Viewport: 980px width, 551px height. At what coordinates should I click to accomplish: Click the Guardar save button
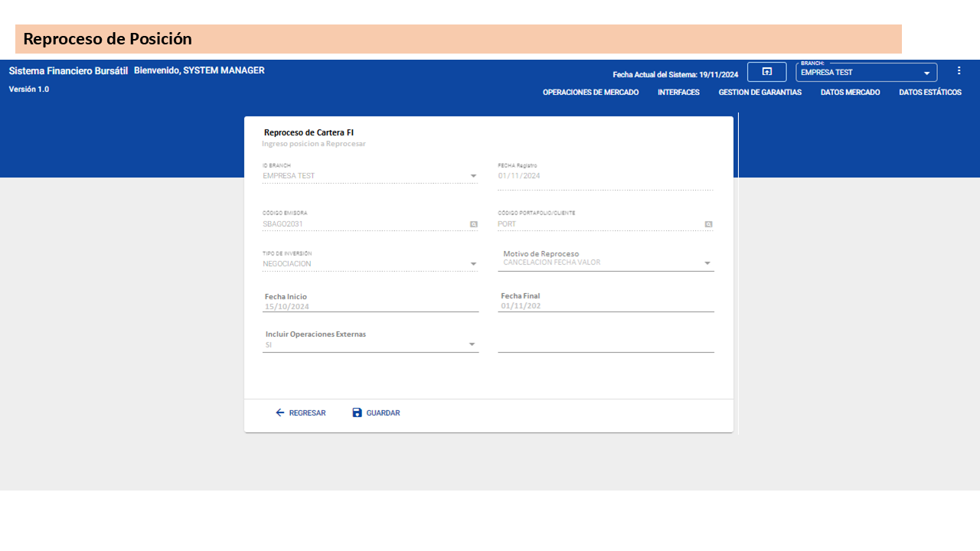tap(376, 413)
